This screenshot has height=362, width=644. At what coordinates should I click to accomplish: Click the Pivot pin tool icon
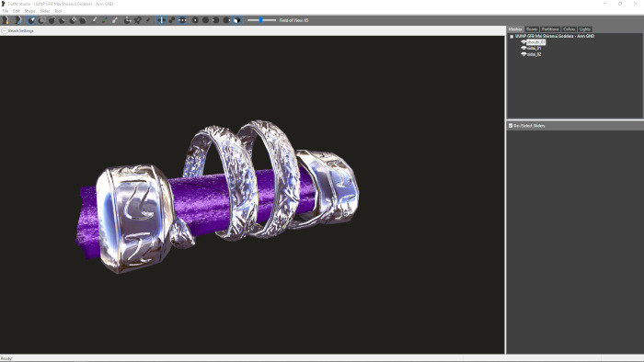point(138,20)
